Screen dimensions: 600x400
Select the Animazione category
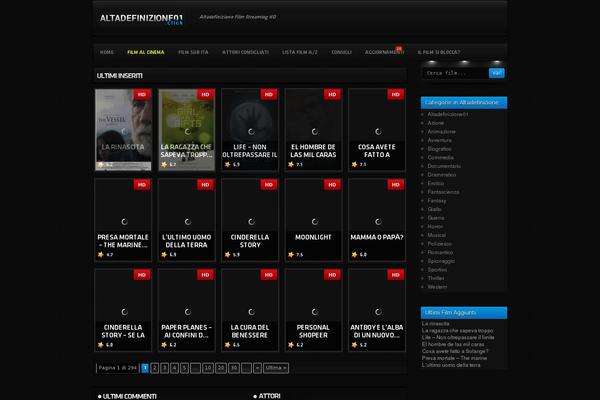click(442, 132)
